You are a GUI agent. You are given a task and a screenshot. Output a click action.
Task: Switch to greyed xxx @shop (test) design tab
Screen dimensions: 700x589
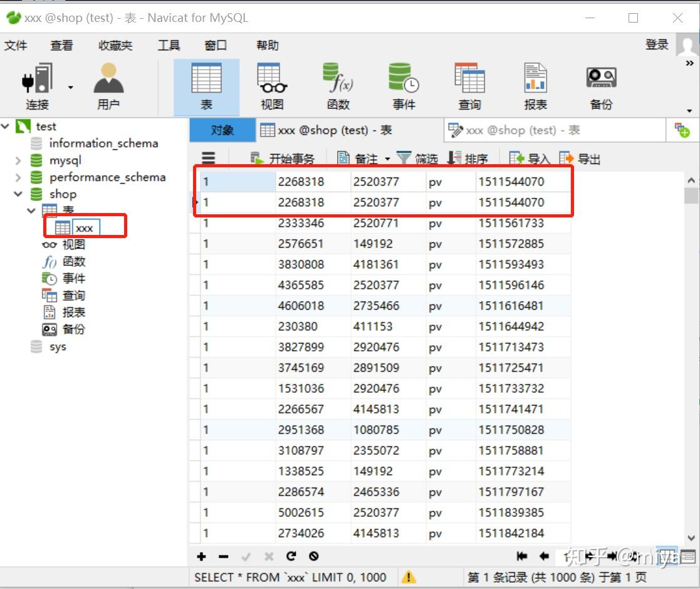click(x=555, y=130)
